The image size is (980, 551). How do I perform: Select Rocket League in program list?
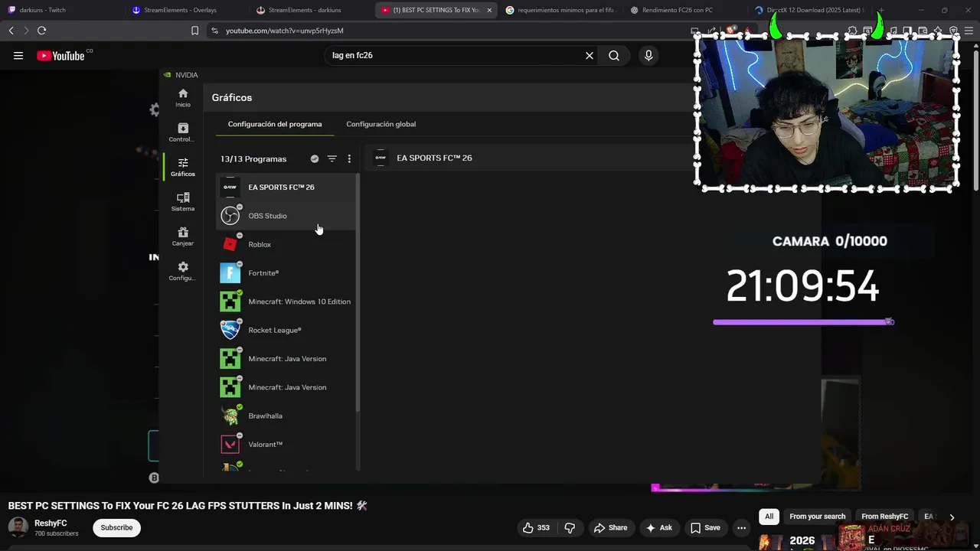[287, 330]
